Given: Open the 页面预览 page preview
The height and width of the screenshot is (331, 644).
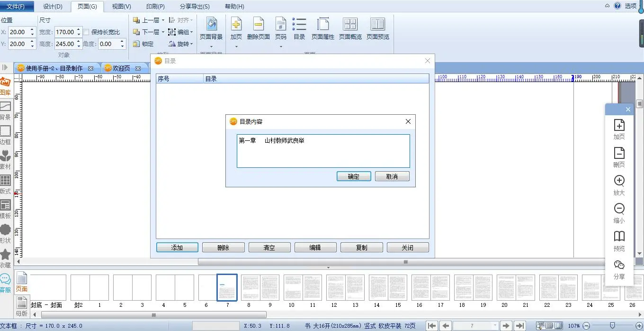Looking at the screenshot, I should coord(377,28).
